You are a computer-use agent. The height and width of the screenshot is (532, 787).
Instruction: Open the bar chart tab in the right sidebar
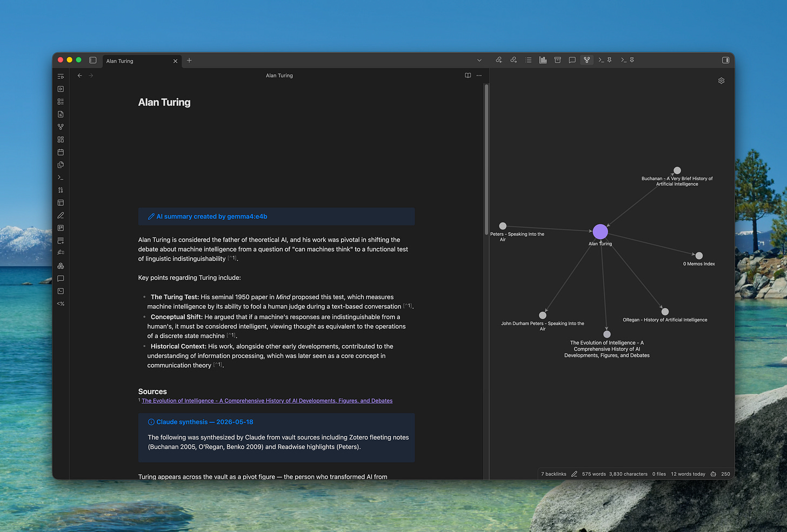(x=543, y=60)
